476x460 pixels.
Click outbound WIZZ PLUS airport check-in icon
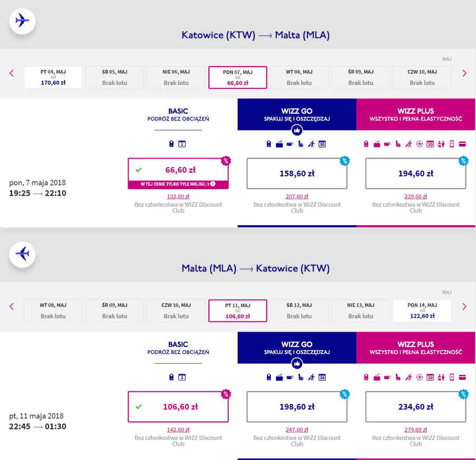[x=441, y=144]
